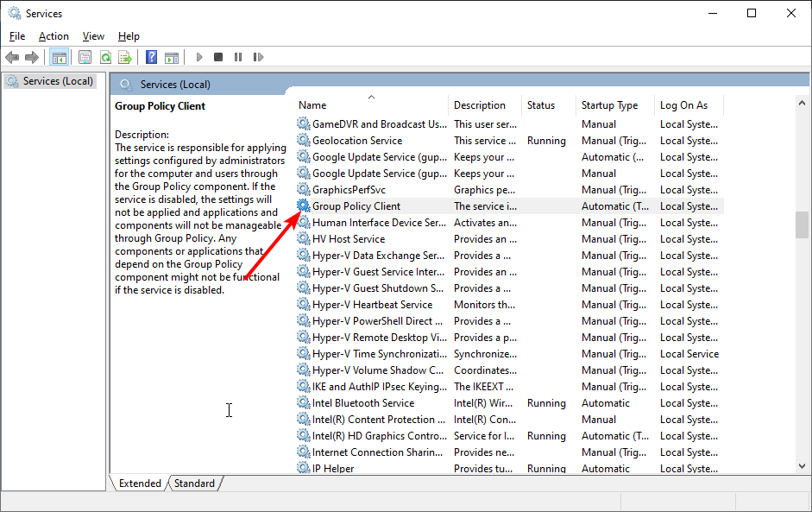
Task: Navigate back with the back arrow
Action: click(x=12, y=56)
